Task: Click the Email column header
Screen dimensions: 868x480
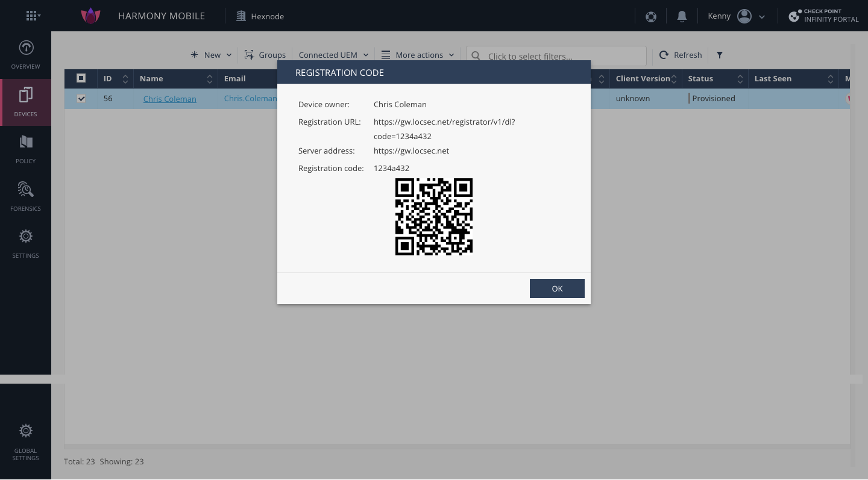Action: coord(235,78)
